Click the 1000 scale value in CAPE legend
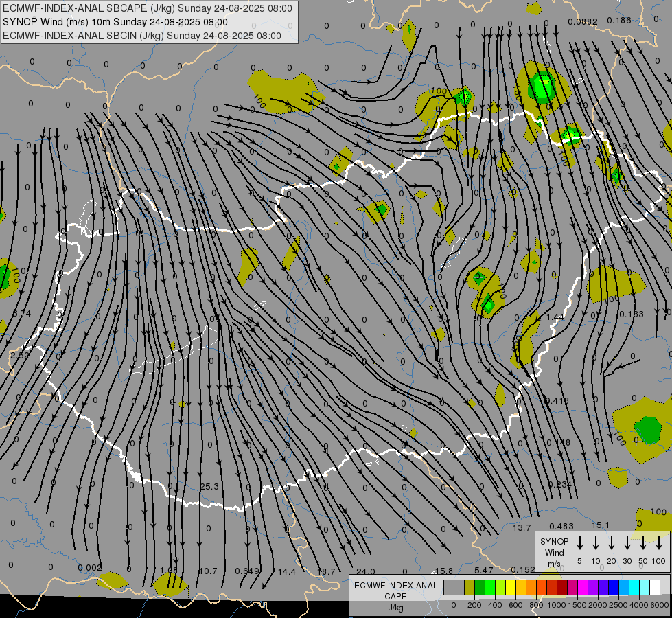 [x=557, y=605]
